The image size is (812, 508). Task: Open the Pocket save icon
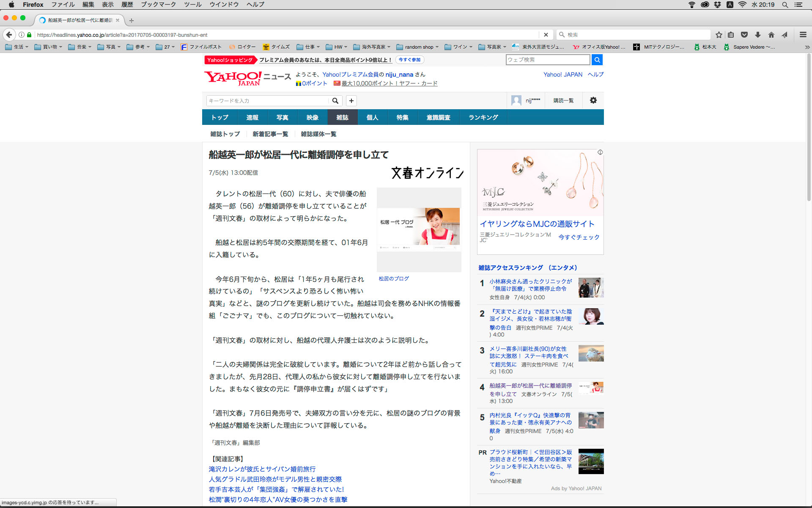coord(744,35)
